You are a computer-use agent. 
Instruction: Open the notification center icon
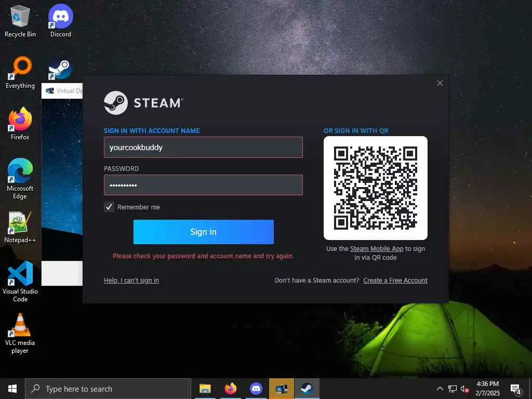point(516,389)
